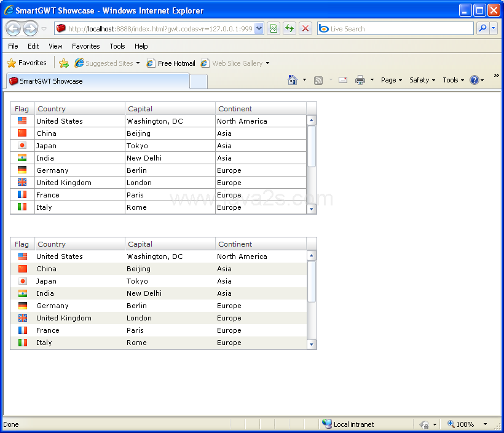Click the empty New Tab button
The height and width of the screenshot is (433, 504).
point(199,81)
